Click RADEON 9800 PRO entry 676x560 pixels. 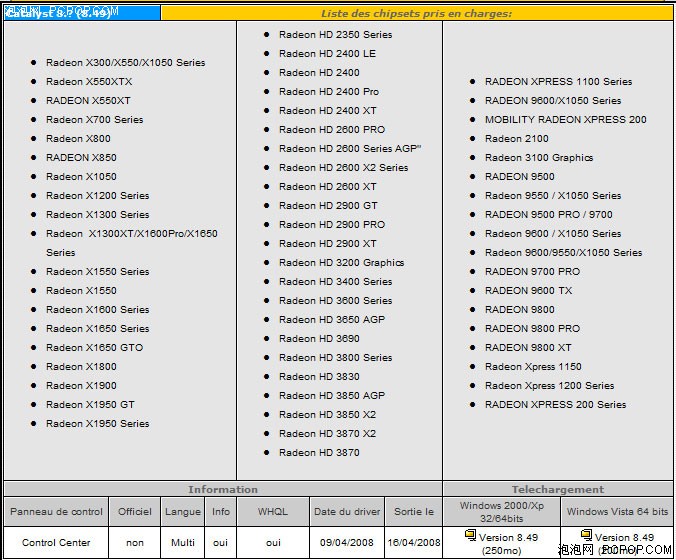pyautogui.click(x=532, y=328)
